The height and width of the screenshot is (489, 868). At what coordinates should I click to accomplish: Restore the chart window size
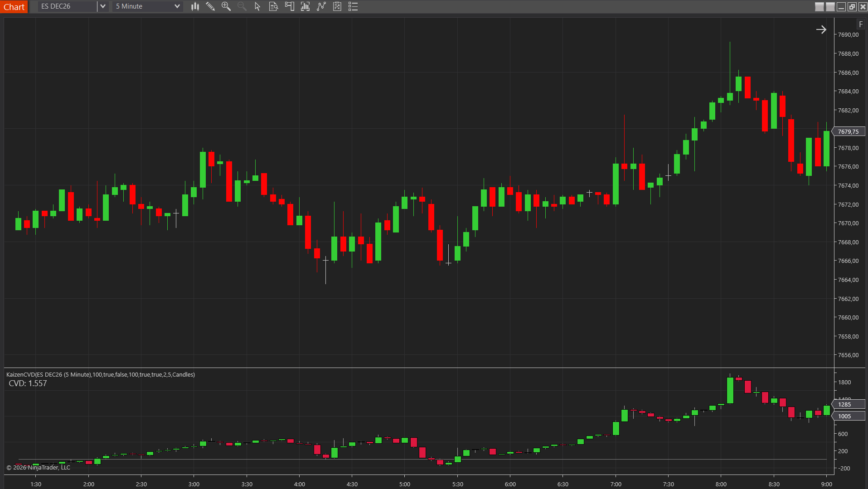pos(852,7)
